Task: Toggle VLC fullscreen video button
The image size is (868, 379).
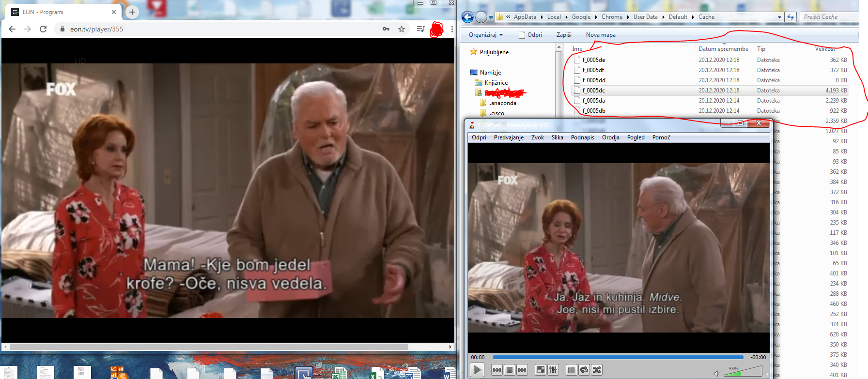Action: [x=540, y=370]
